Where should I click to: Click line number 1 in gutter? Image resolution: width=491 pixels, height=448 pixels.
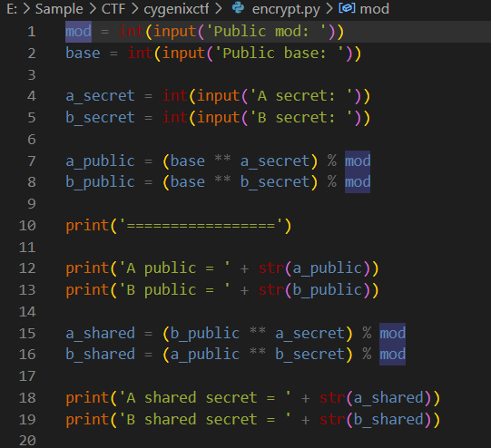[x=32, y=32]
